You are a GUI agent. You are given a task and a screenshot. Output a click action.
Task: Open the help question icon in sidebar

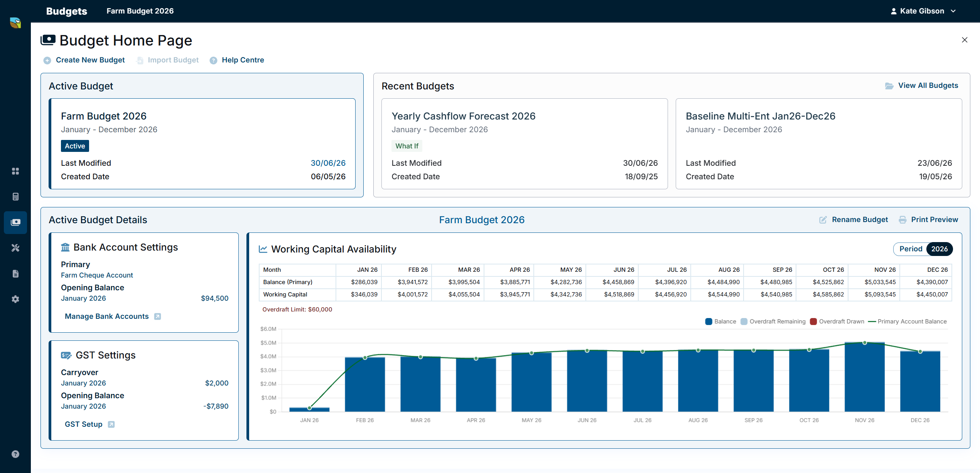click(x=15, y=454)
